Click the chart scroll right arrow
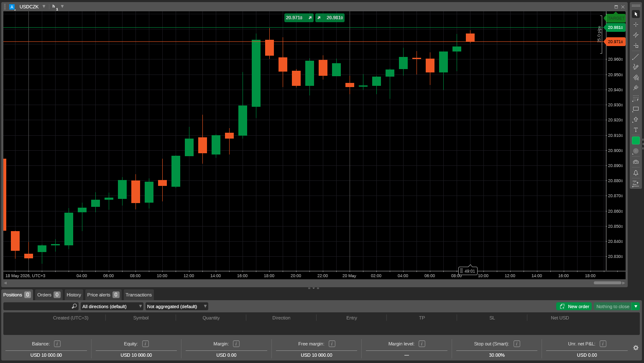644x363 pixels. (x=624, y=283)
